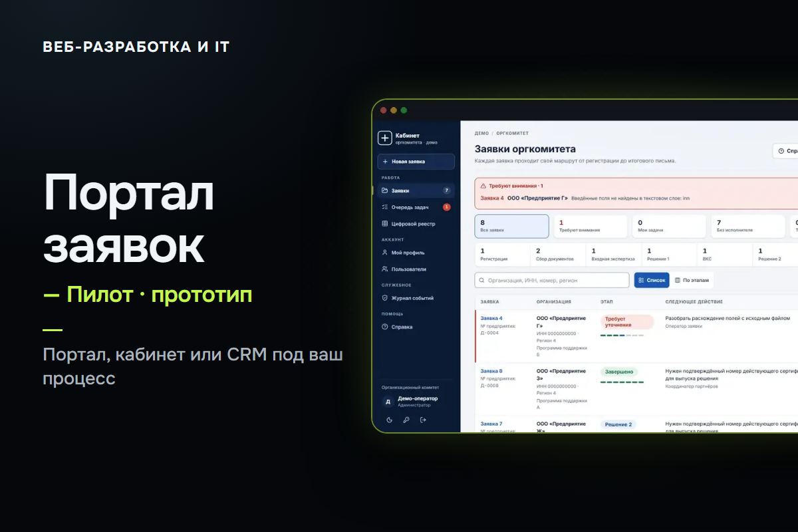
Task: Click ДЕМО in the breadcrumb
Action: point(481,133)
